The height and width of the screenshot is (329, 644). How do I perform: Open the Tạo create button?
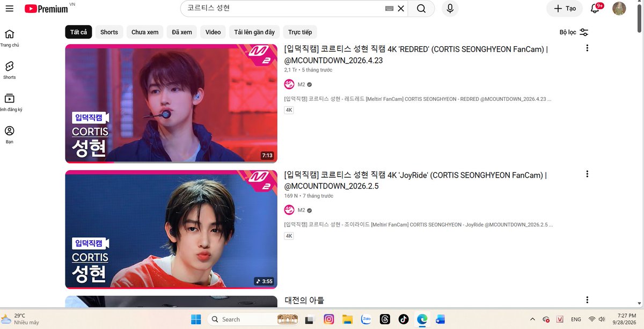(x=565, y=9)
